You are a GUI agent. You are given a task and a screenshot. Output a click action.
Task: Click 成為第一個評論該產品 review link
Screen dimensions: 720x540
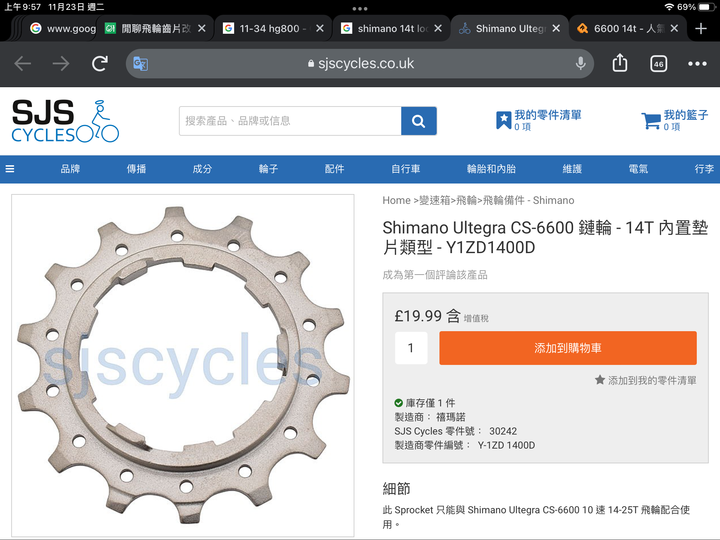coord(435,275)
